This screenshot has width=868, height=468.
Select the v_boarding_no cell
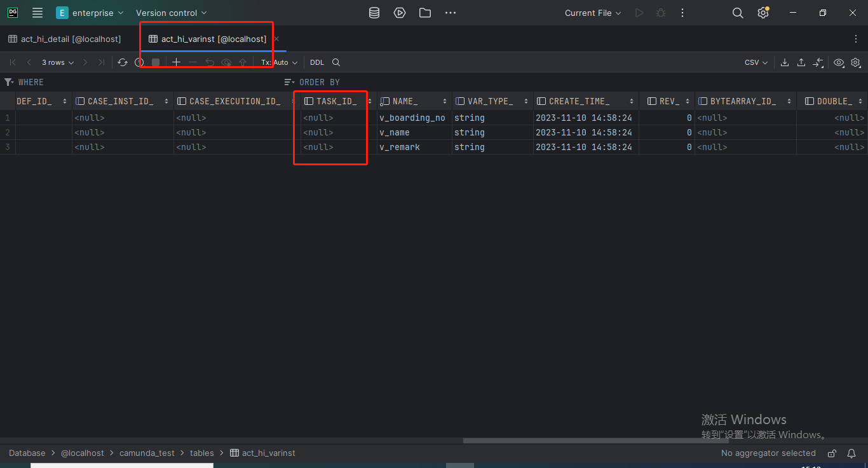click(x=414, y=118)
